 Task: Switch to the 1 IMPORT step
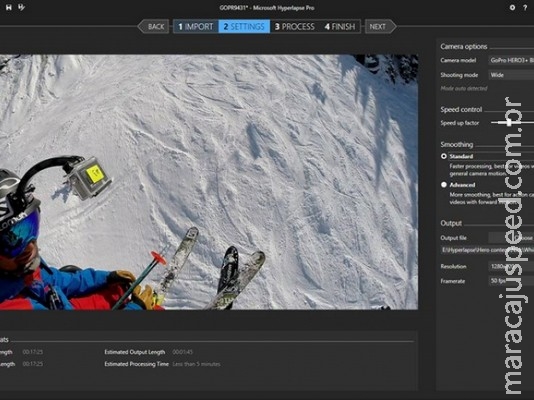(x=196, y=27)
